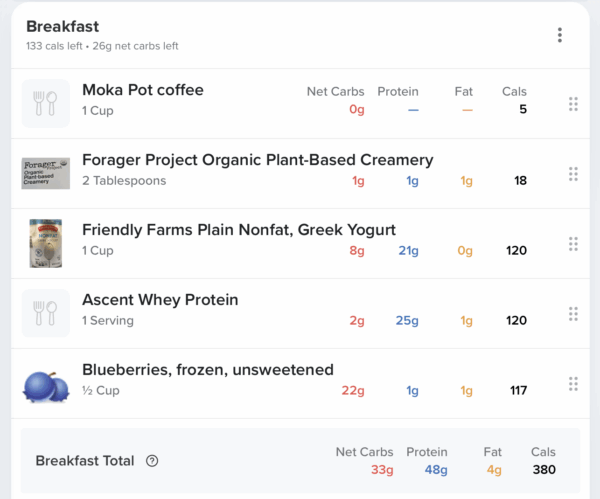Screen dimensions: 600x499
Task: Click the Moka Pot coffee fork-and-spoon icon
Action: pyautogui.click(x=46, y=103)
